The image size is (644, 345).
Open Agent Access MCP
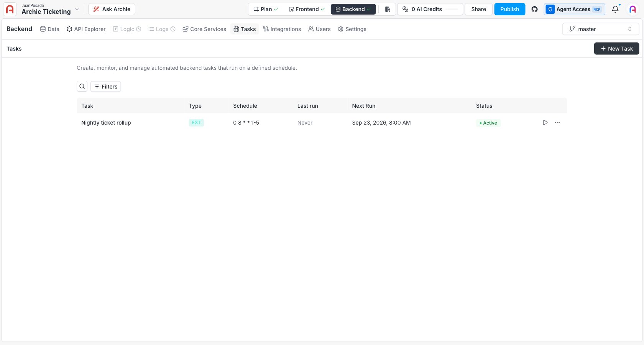click(x=574, y=9)
